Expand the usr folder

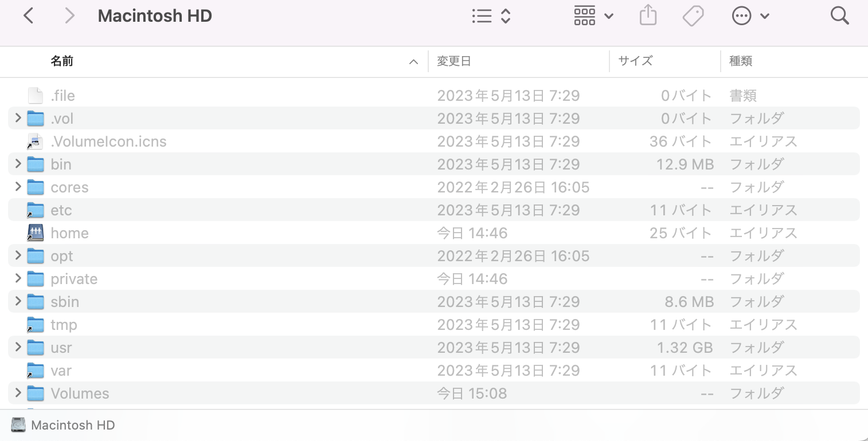point(18,347)
